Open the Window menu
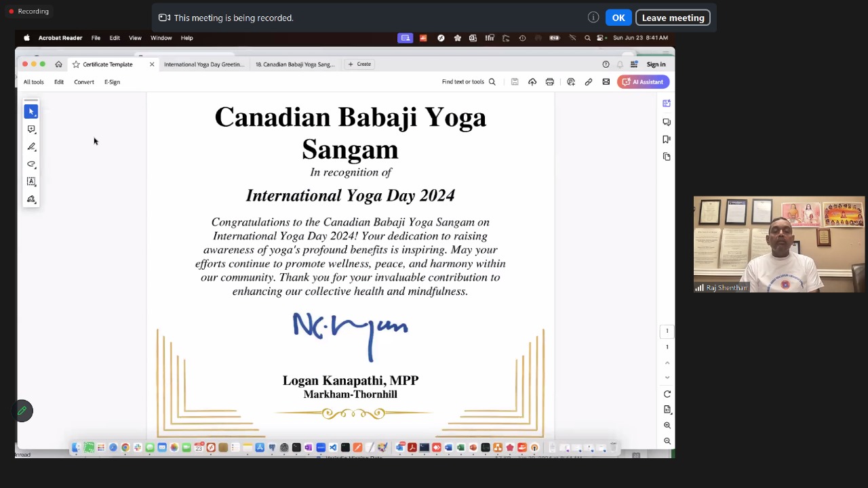 tap(161, 38)
